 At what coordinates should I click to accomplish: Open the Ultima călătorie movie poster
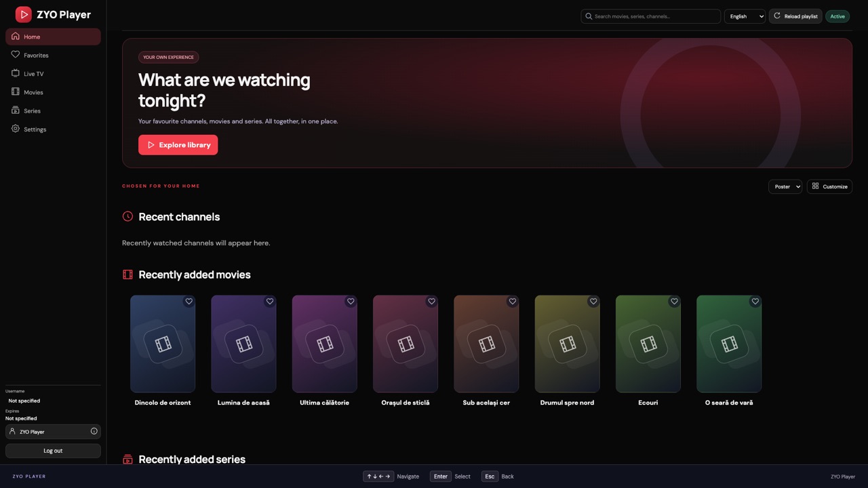325,344
